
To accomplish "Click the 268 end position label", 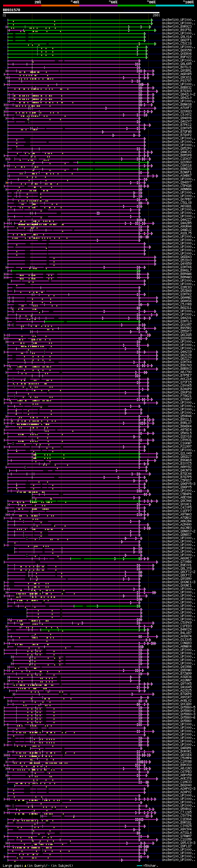I will (x=155, y=15).
